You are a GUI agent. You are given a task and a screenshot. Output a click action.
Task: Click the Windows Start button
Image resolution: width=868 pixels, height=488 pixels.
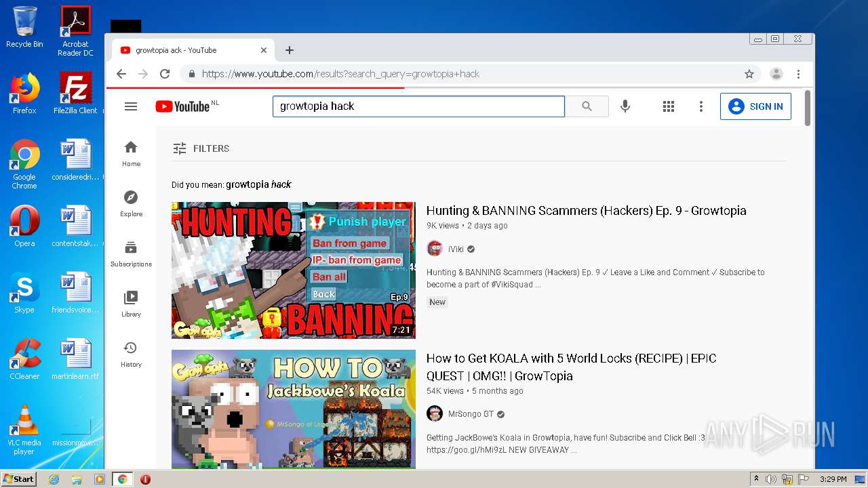point(18,479)
